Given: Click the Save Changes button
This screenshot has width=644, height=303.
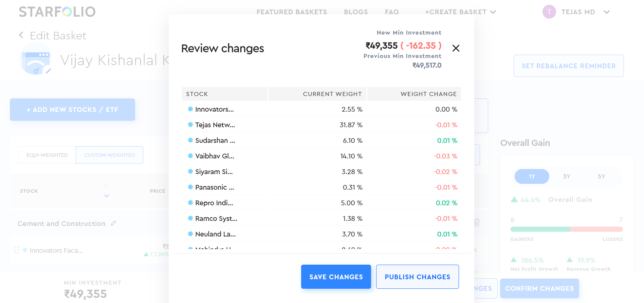Looking at the screenshot, I should point(336,277).
